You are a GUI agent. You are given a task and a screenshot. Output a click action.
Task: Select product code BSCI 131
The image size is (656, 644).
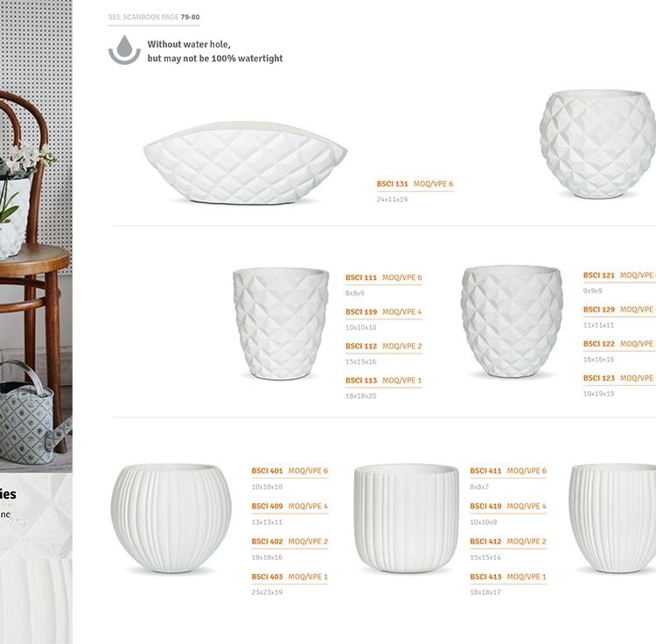pyautogui.click(x=392, y=184)
